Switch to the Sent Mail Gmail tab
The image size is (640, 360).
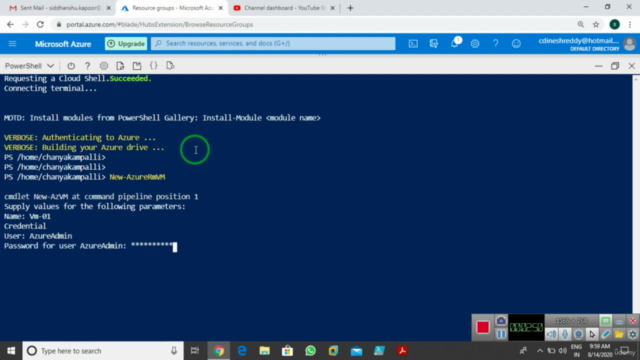(60, 8)
